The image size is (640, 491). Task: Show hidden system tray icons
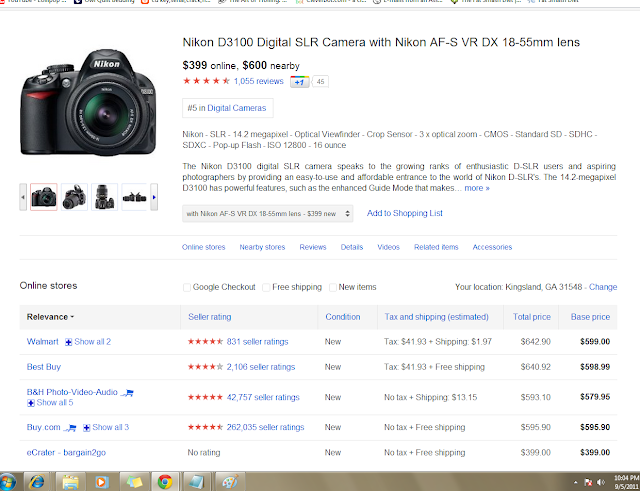(x=576, y=482)
